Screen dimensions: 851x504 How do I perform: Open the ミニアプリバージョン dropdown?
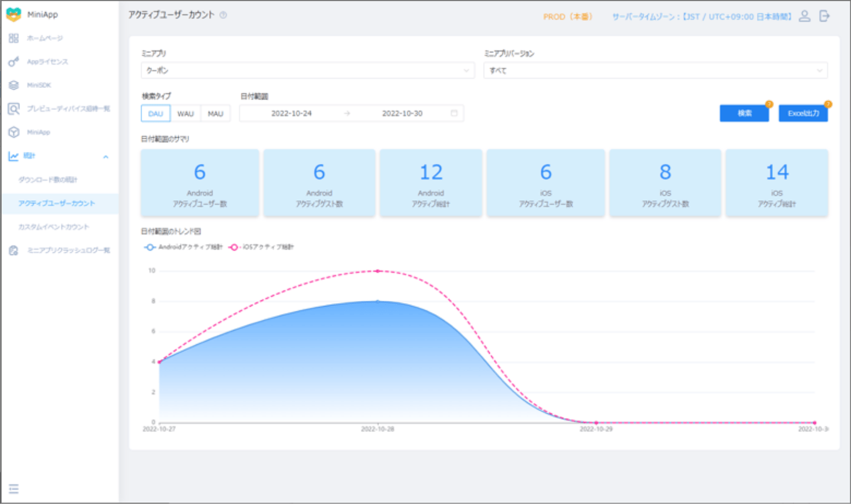655,70
